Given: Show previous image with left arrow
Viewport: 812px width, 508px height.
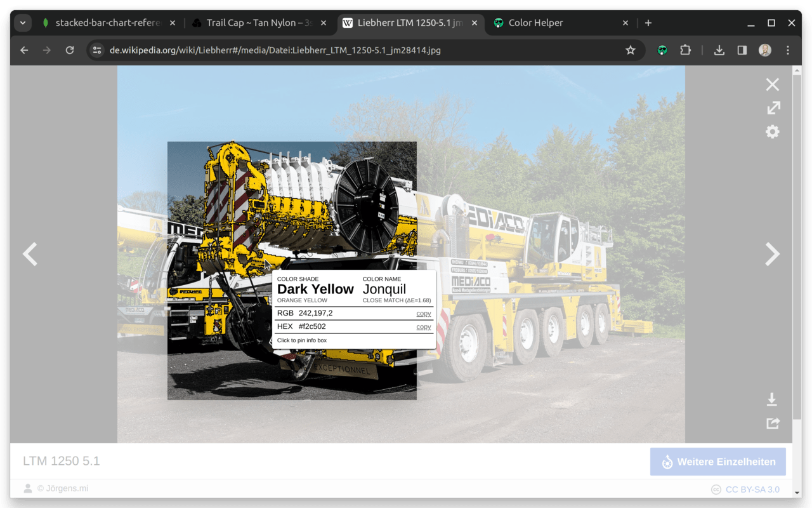Looking at the screenshot, I should 30,254.
